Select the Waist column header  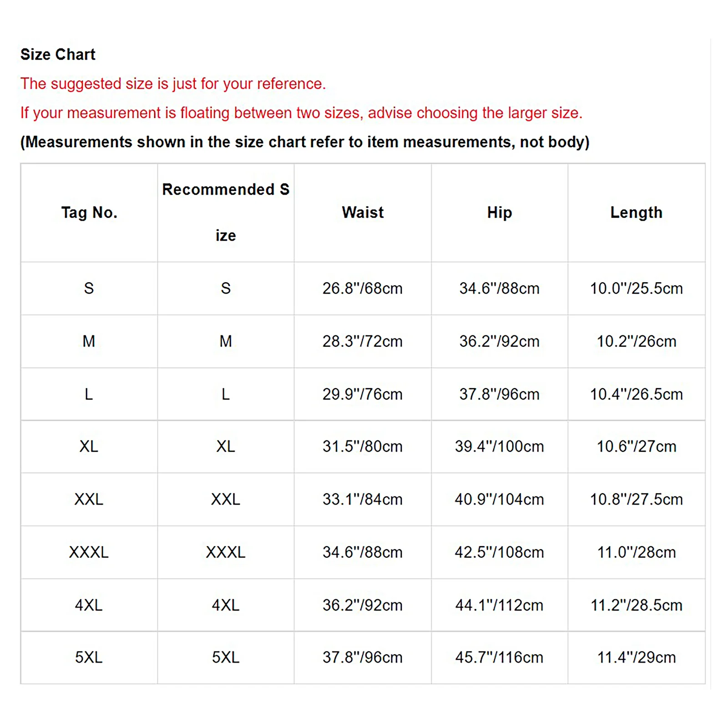click(363, 212)
